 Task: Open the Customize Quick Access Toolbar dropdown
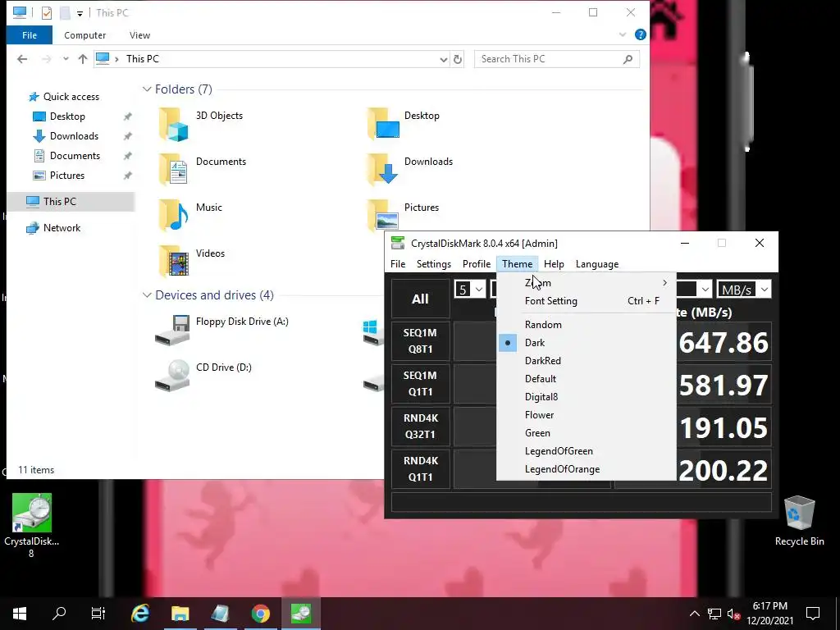pos(80,13)
